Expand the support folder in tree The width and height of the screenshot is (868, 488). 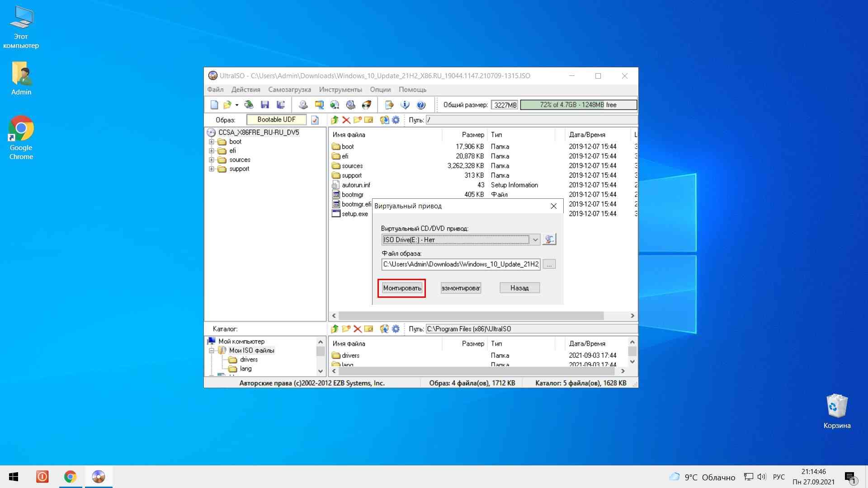(211, 169)
